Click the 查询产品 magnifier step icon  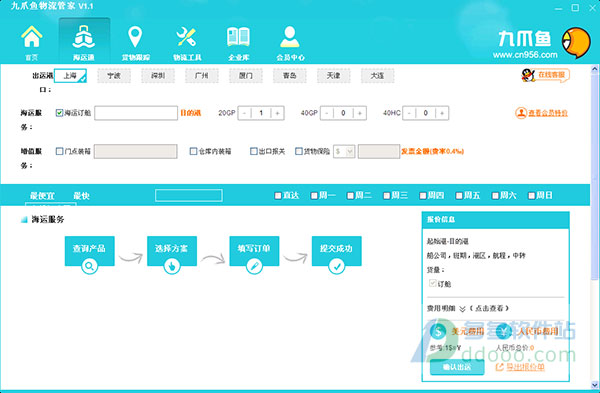tap(89, 266)
